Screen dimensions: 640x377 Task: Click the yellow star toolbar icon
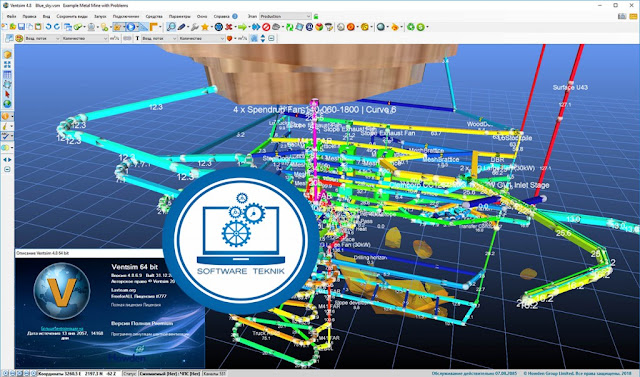click(x=205, y=27)
